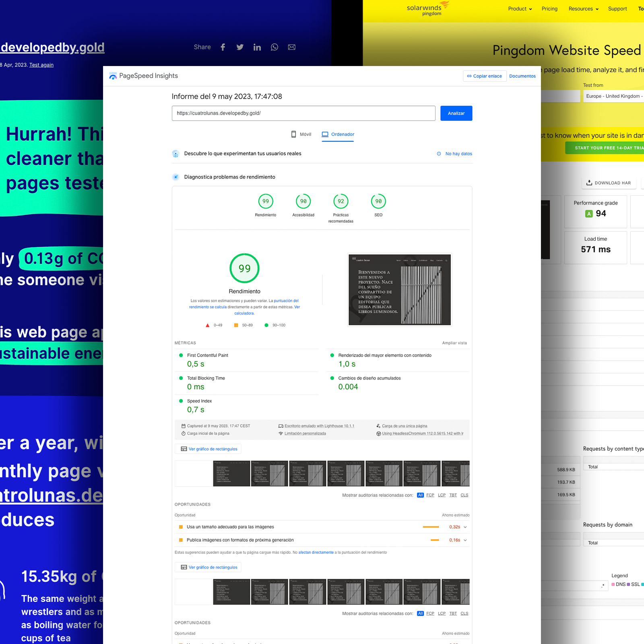The image size is (644, 644).
Task: Click Start your free 14-day trial button
Action: tap(605, 148)
